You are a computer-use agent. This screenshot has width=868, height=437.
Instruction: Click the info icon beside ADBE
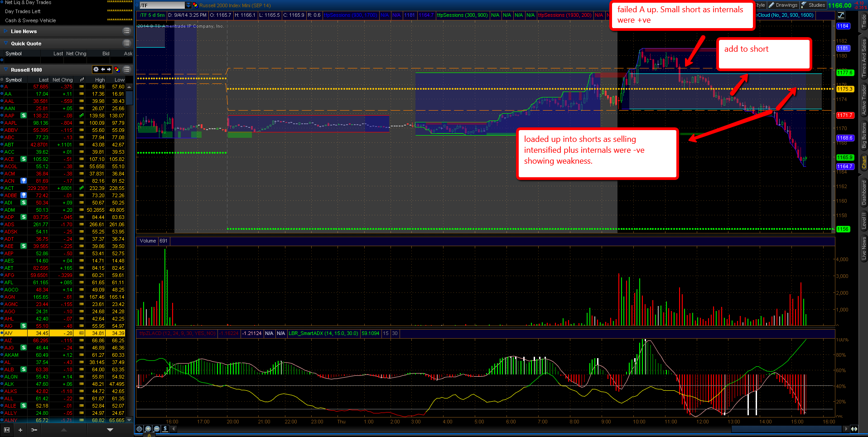[24, 195]
